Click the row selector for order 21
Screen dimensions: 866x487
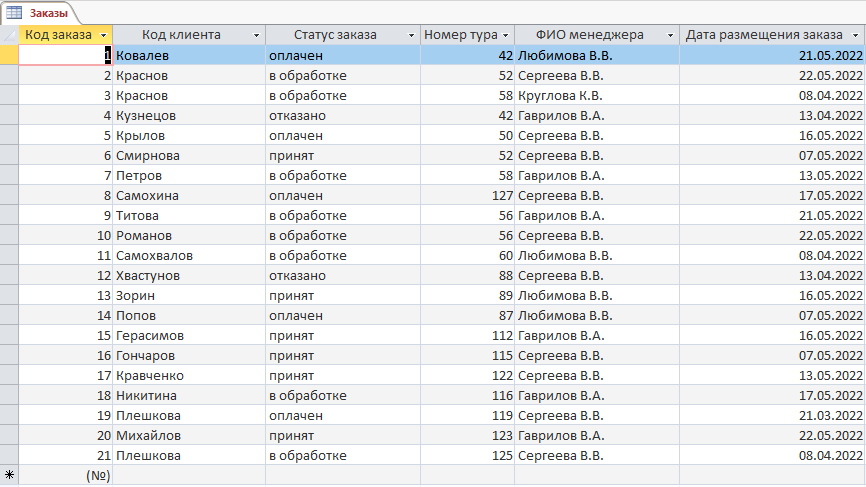click(9, 456)
